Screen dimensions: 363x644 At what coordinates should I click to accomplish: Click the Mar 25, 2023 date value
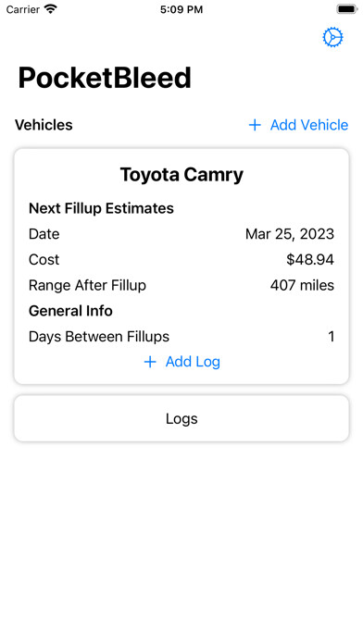pos(290,234)
